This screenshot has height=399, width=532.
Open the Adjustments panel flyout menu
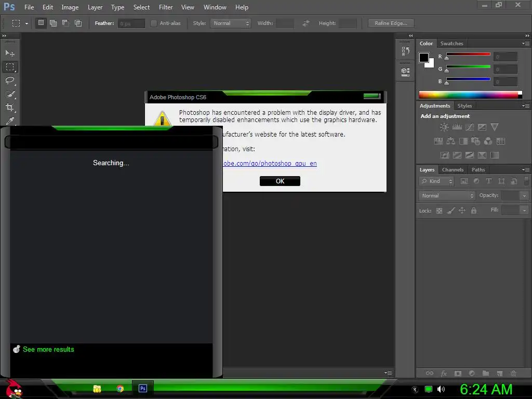[526, 106]
